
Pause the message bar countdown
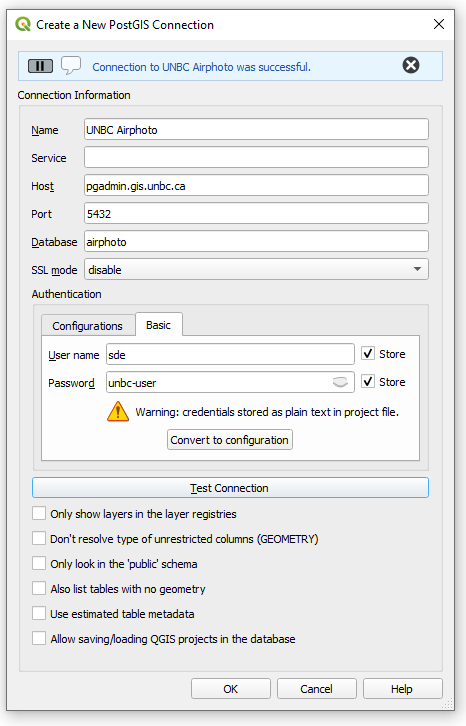(x=40, y=66)
